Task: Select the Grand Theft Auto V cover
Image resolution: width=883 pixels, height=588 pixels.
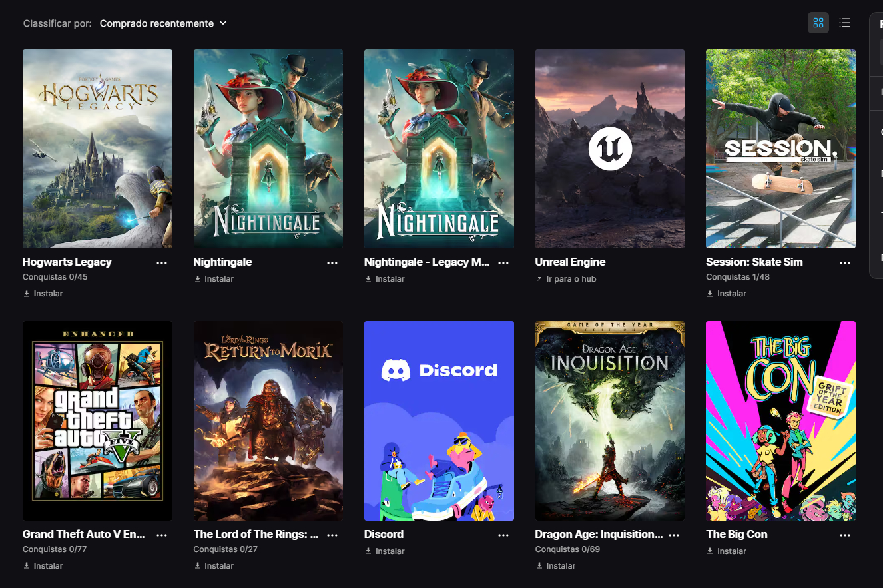Action: click(x=97, y=421)
